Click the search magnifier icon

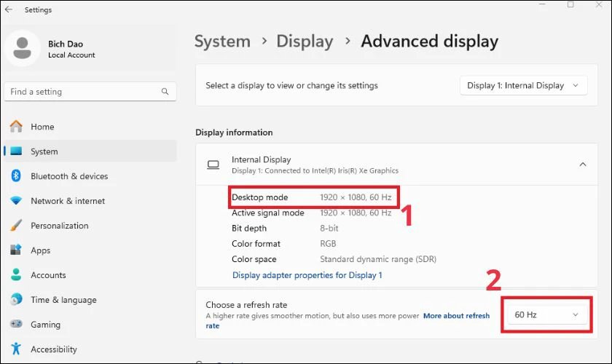(165, 92)
